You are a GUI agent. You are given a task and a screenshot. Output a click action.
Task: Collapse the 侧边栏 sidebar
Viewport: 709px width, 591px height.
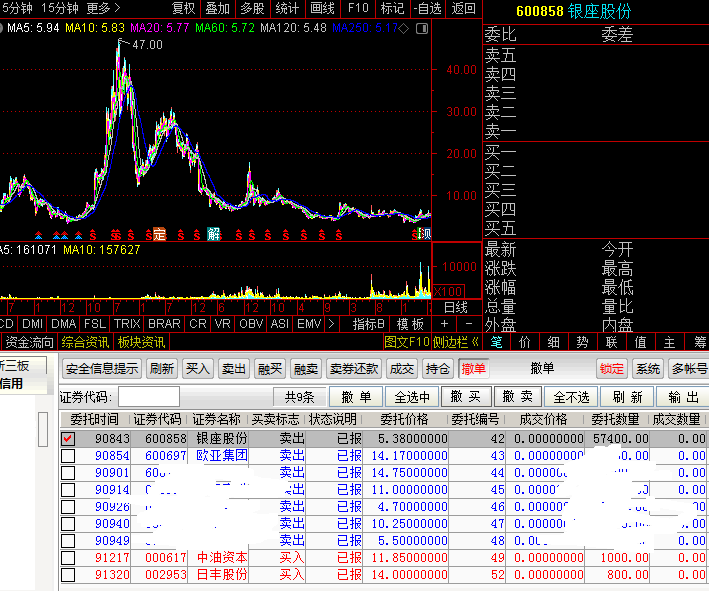click(x=456, y=342)
